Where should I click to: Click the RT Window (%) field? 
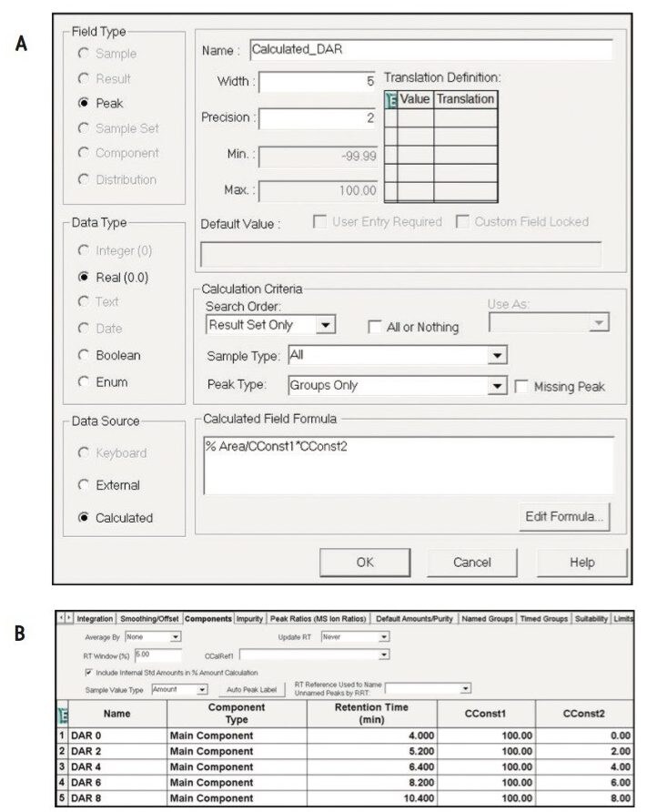point(158,655)
